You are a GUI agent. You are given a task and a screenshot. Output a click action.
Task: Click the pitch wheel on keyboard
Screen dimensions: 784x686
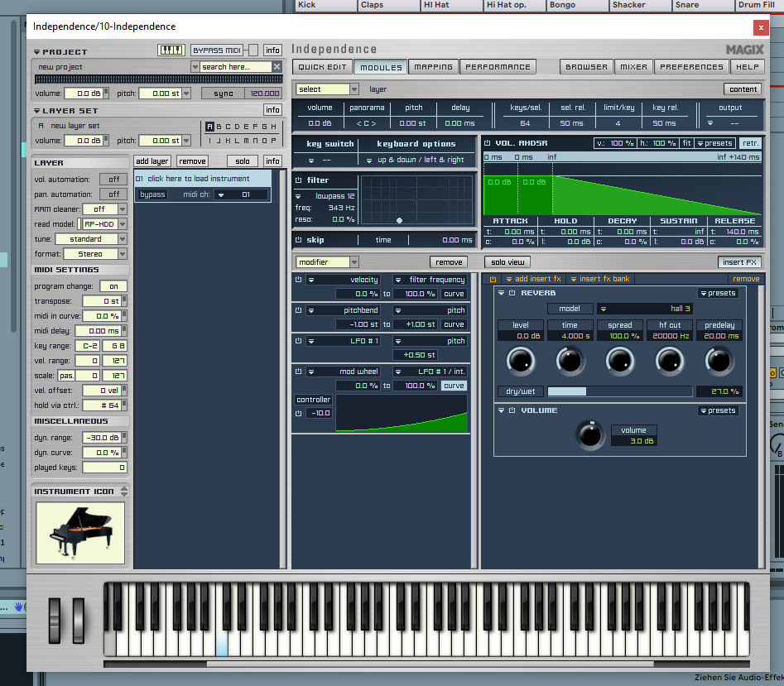coord(55,620)
